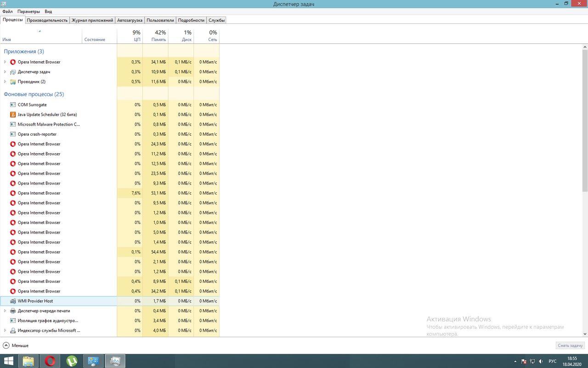Image resolution: width=588 pixels, height=368 pixels.
Task: Click the vertical scrollbar of process list
Action: [585, 121]
